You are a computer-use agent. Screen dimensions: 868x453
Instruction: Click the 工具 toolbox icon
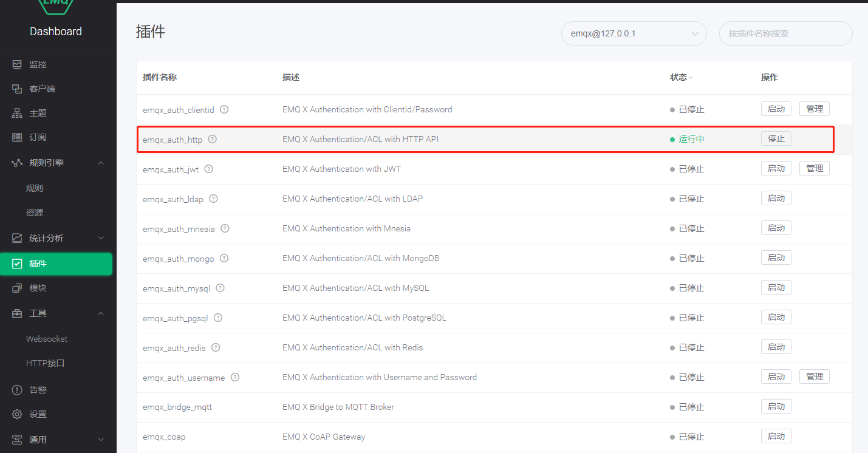click(17, 313)
